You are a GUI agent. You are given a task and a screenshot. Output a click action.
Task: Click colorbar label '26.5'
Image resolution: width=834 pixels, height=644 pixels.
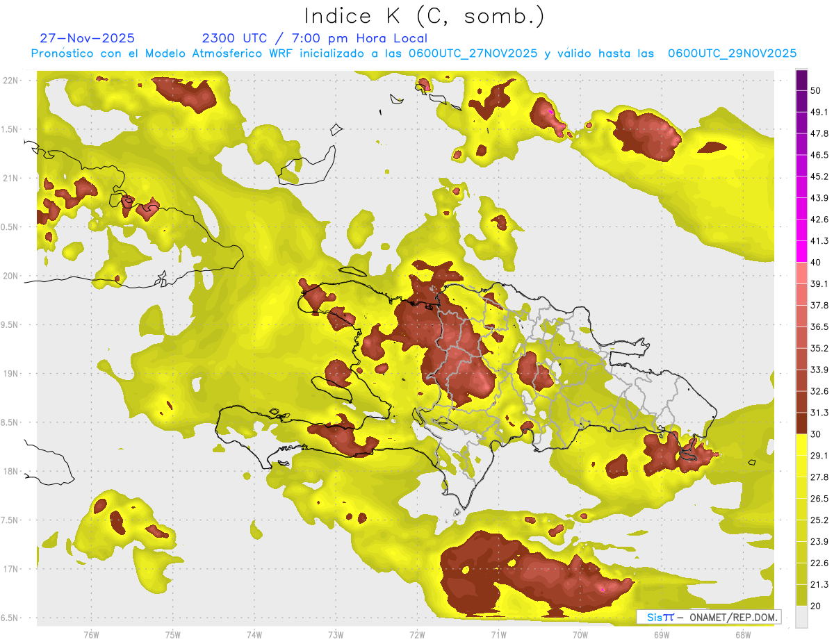tap(819, 499)
